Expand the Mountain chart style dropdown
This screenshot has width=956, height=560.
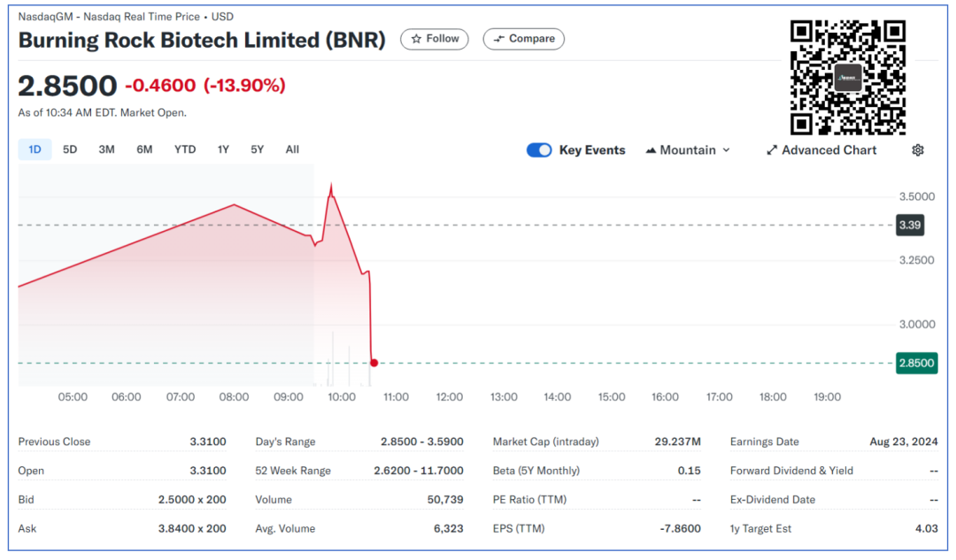pos(726,150)
